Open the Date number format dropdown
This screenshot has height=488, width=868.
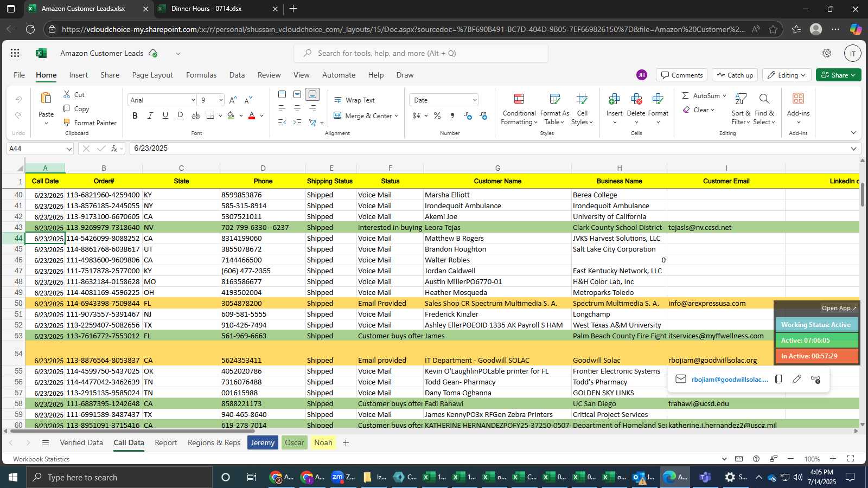click(475, 100)
